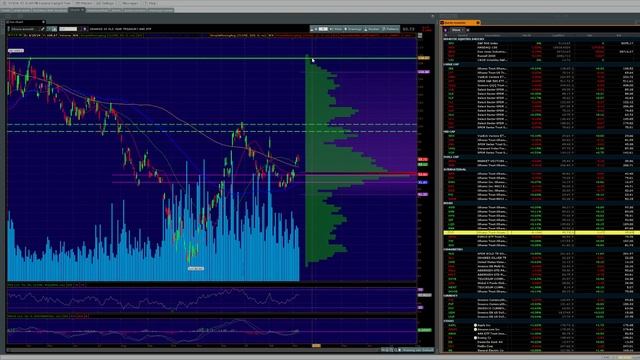Click the white circle icon beside Boeing Co

pyautogui.click(x=475, y=338)
